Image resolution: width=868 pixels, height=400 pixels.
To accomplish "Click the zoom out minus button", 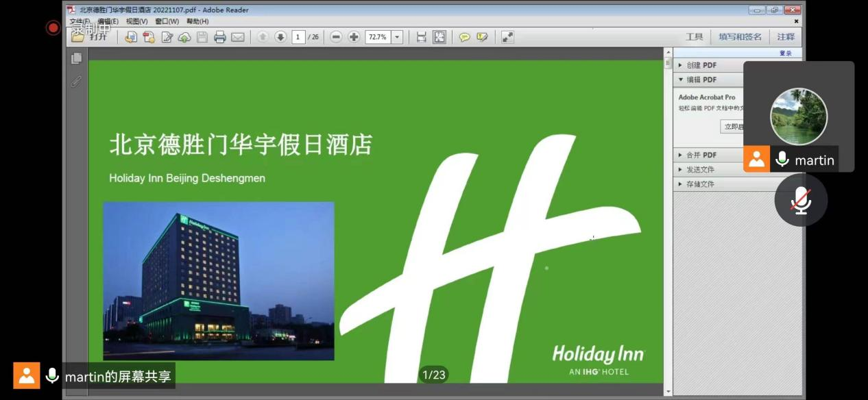I will pyautogui.click(x=336, y=37).
